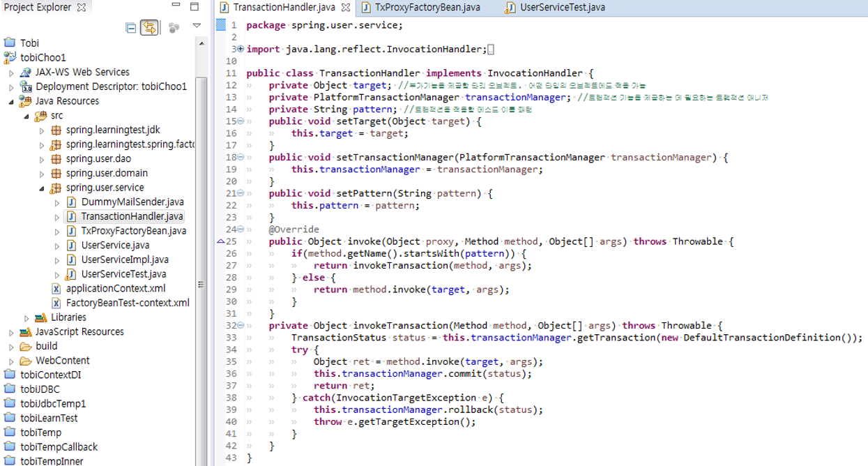Expand the WebContent folder

tap(11, 361)
